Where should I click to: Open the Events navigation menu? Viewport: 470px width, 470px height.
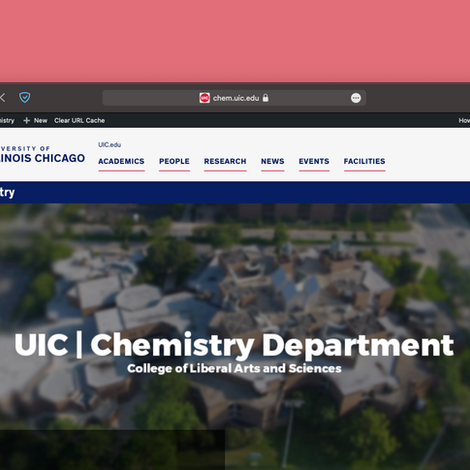click(x=314, y=161)
